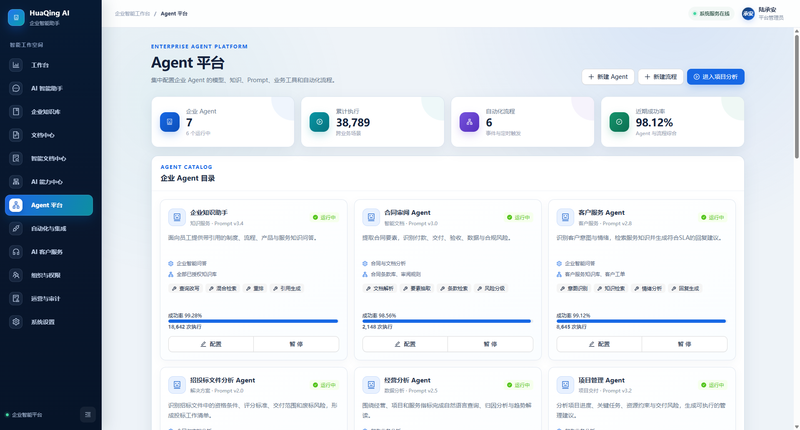
Task: Select the AI 能力中心 sidebar icon
Action: pos(16,182)
